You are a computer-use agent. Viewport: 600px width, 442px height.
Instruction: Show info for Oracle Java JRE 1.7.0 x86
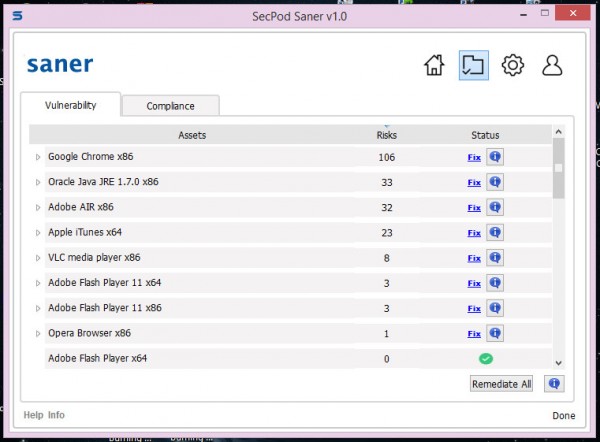pos(495,182)
